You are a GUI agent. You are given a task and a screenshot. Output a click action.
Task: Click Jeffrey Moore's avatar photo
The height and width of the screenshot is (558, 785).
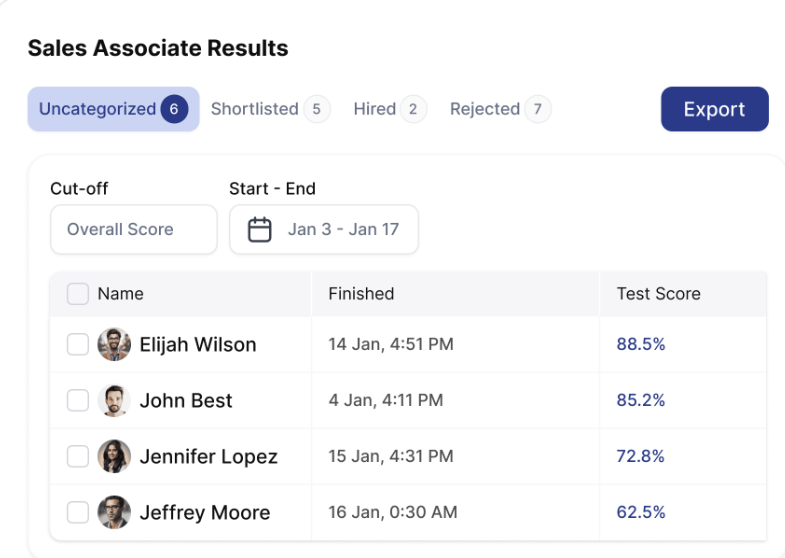pyautogui.click(x=114, y=513)
